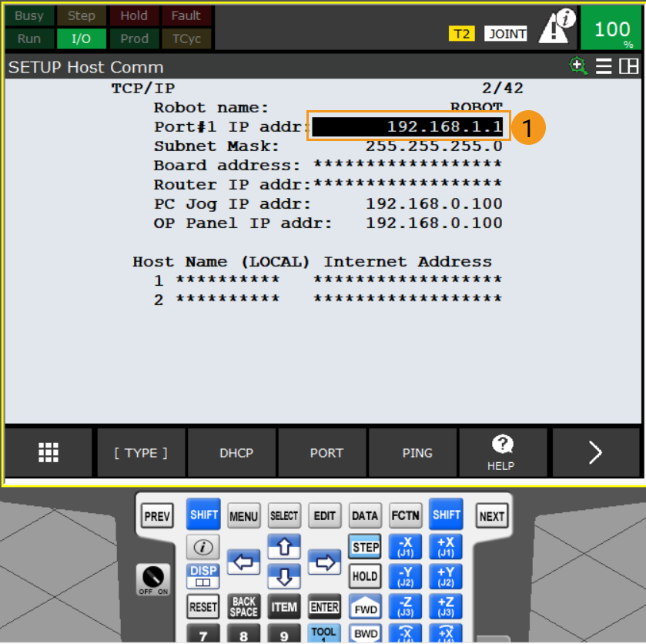Image resolution: width=646 pixels, height=644 pixels.
Task: Open HELP using the question mark icon
Action: click(502, 453)
